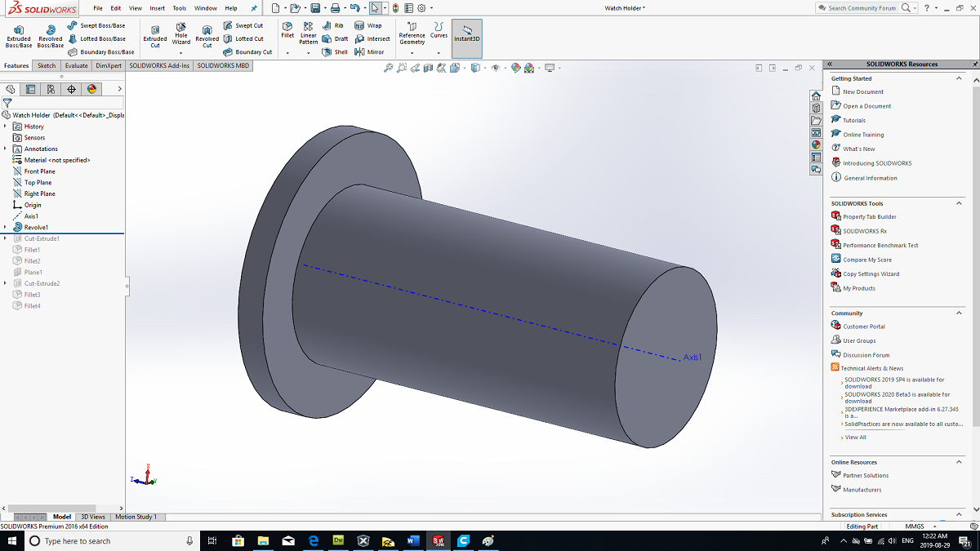
Task: Open the SOLIDWORKS Add-Ins tab
Action: (x=159, y=65)
